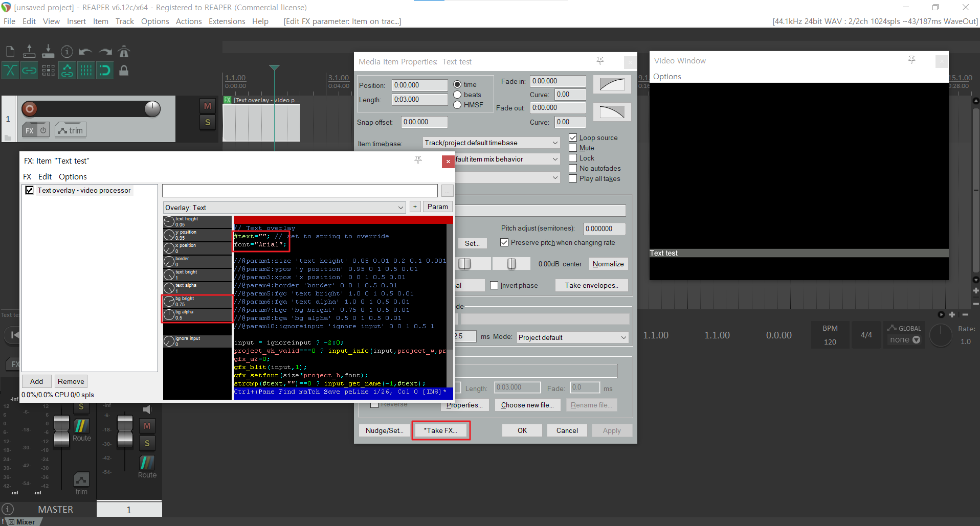Image resolution: width=980 pixels, height=526 pixels.
Task: Create a new project with the page icon
Action: (10, 51)
